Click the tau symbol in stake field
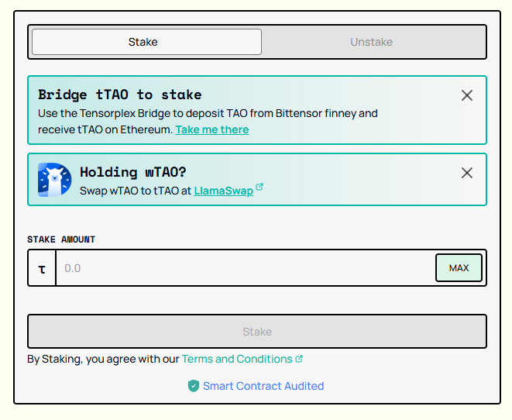This screenshot has height=420, width=512. [x=42, y=268]
